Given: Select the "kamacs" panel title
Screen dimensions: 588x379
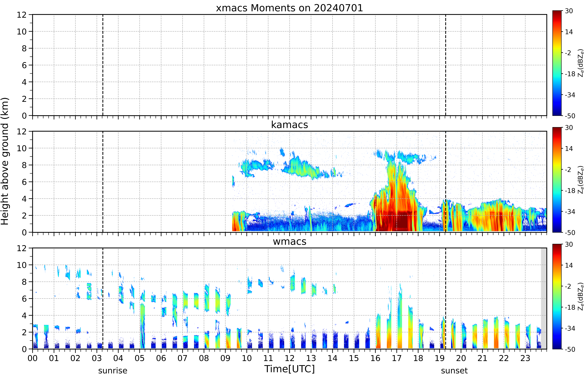Looking at the screenshot, I should tap(289, 125).
